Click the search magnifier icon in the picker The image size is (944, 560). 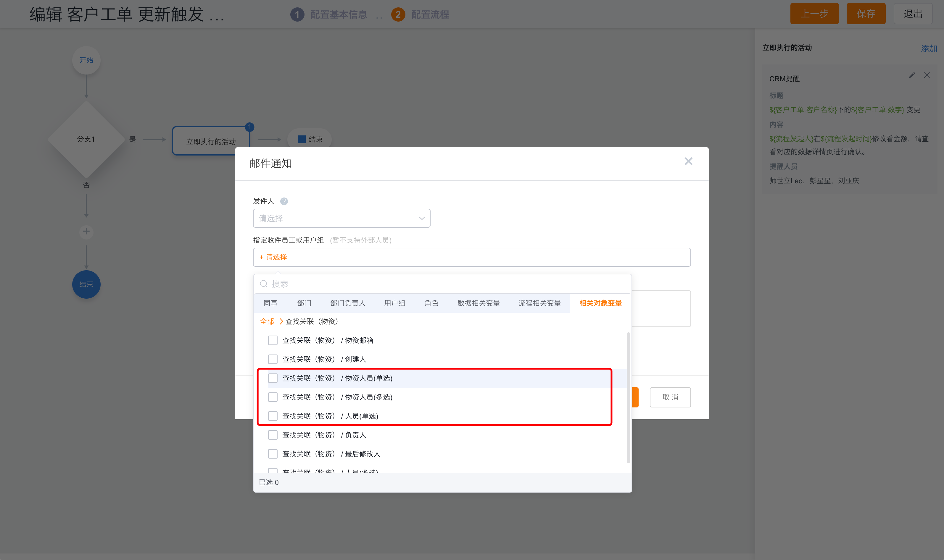[263, 283]
